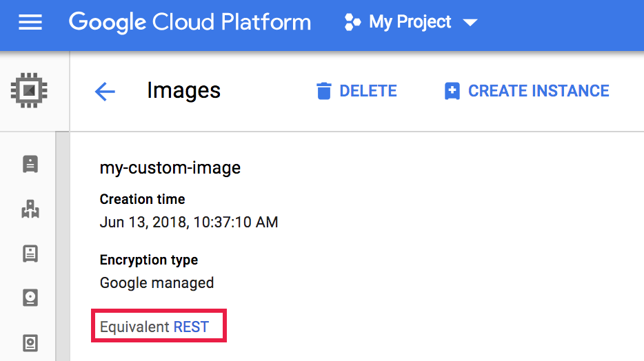Screen dimensions: 644x361
Task: Click the Google managed encryption value
Action: coord(157,282)
